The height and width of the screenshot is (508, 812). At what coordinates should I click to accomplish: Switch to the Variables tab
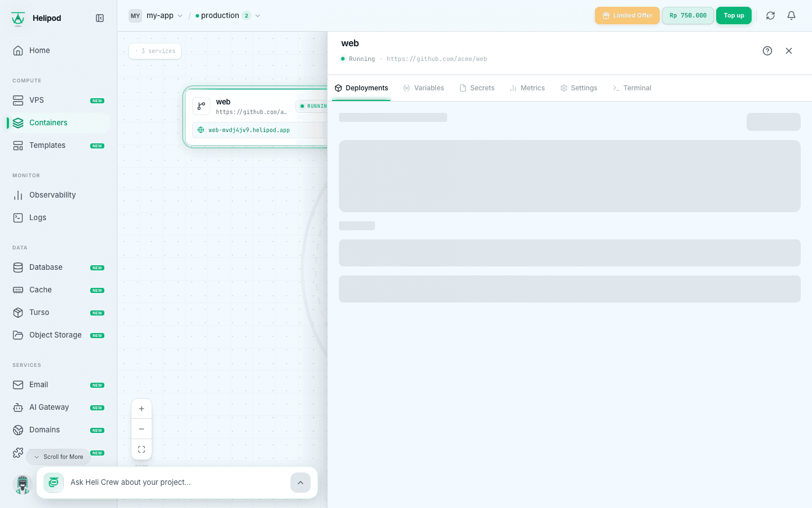coord(424,88)
